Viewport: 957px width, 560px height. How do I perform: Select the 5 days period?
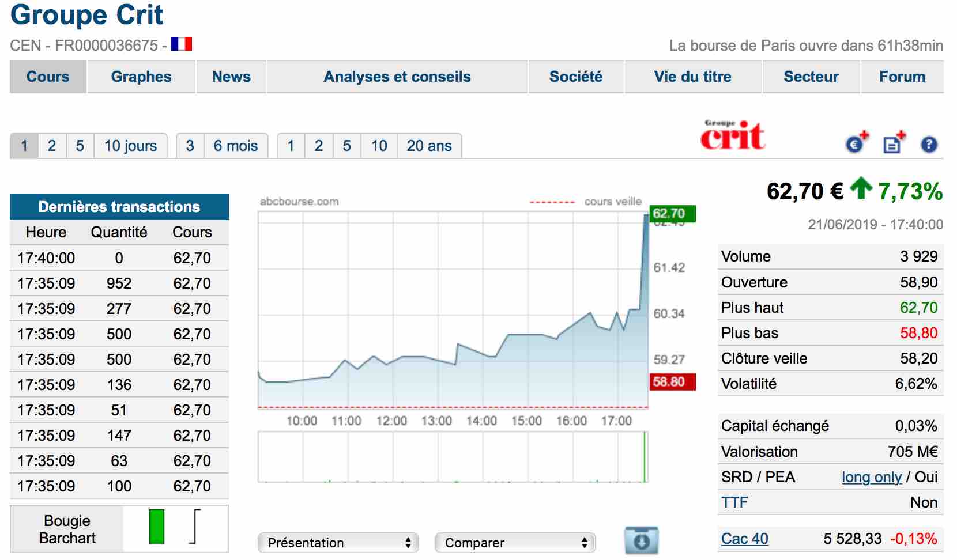[80, 146]
